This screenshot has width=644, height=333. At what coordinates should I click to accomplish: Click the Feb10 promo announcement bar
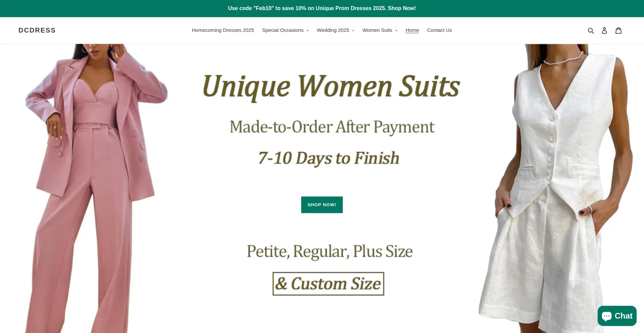[322, 8]
